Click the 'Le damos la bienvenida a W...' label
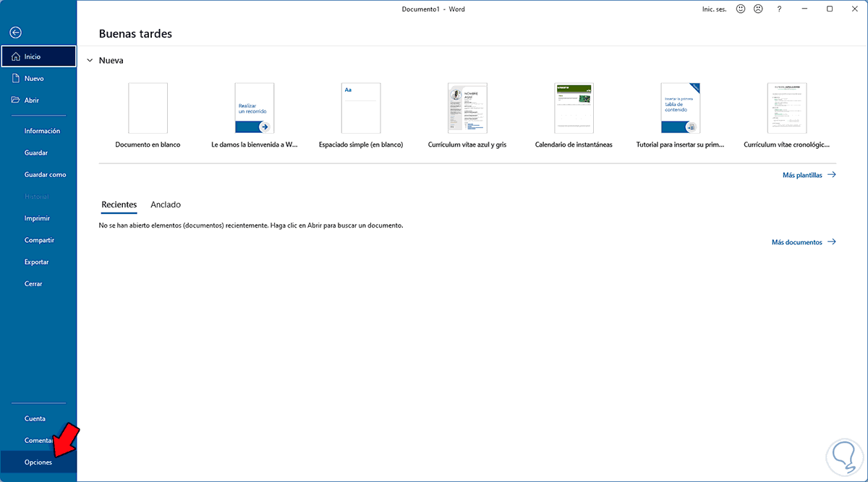The image size is (868, 482). click(x=255, y=145)
